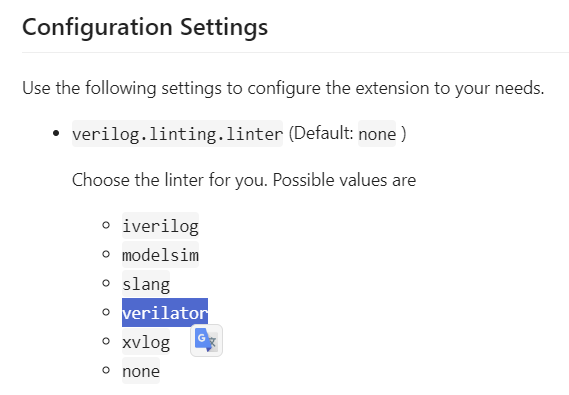The width and height of the screenshot is (569, 395).
Task: Click the default value none code label
Action: (x=377, y=133)
